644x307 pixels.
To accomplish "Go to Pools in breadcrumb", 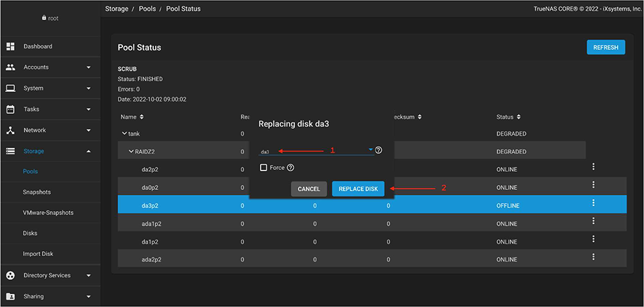I will coord(147,9).
